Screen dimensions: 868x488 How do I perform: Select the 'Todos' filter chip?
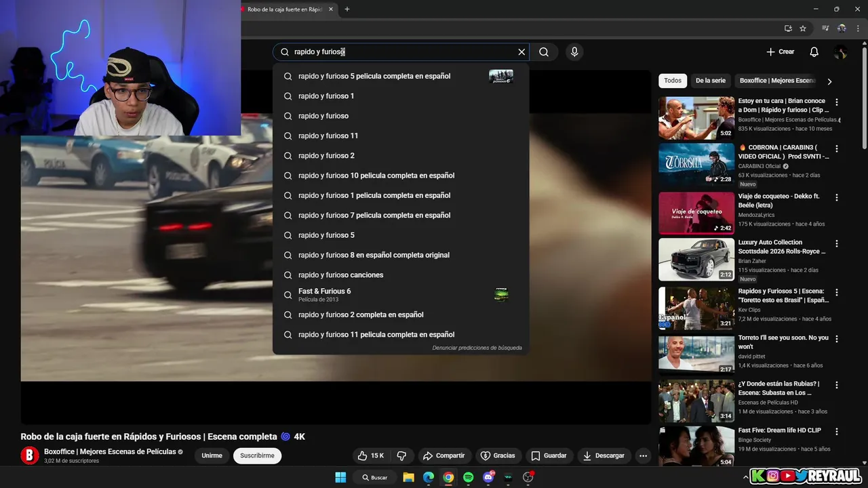click(673, 81)
